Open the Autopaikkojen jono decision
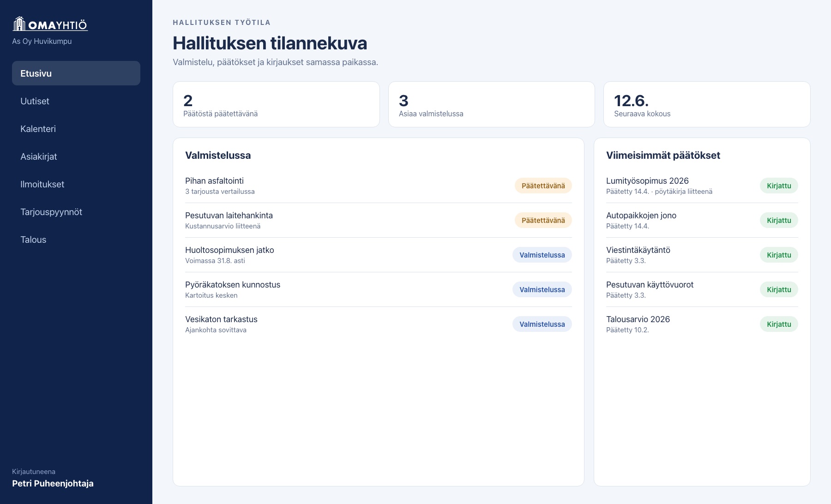 [x=702, y=220]
